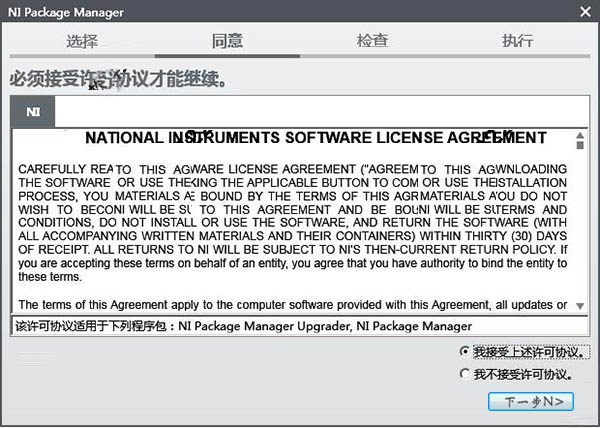Click the 该许可协议适用于下列程序包 text line
This screenshot has width=600, height=428.
243,326
